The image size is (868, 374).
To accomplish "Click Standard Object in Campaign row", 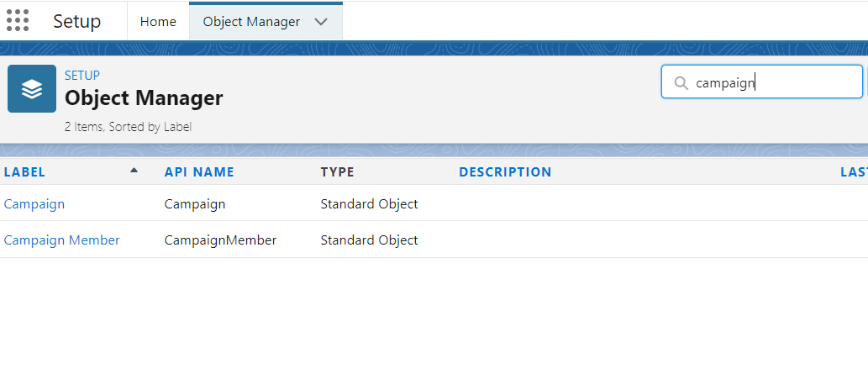I will 369,204.
